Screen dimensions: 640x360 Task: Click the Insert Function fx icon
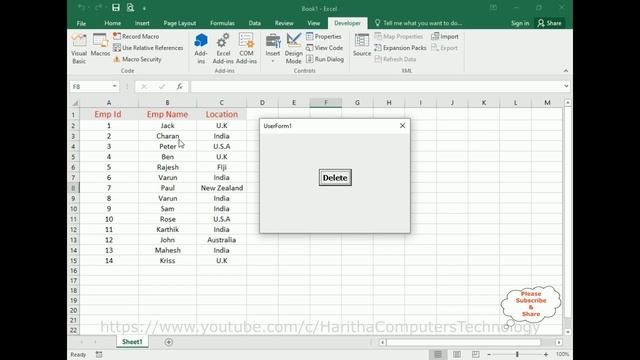click(x=180, y=87)
